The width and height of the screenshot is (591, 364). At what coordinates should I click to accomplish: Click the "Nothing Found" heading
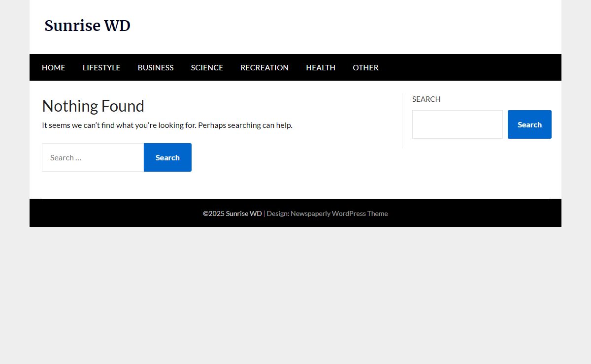click(93, 106)
